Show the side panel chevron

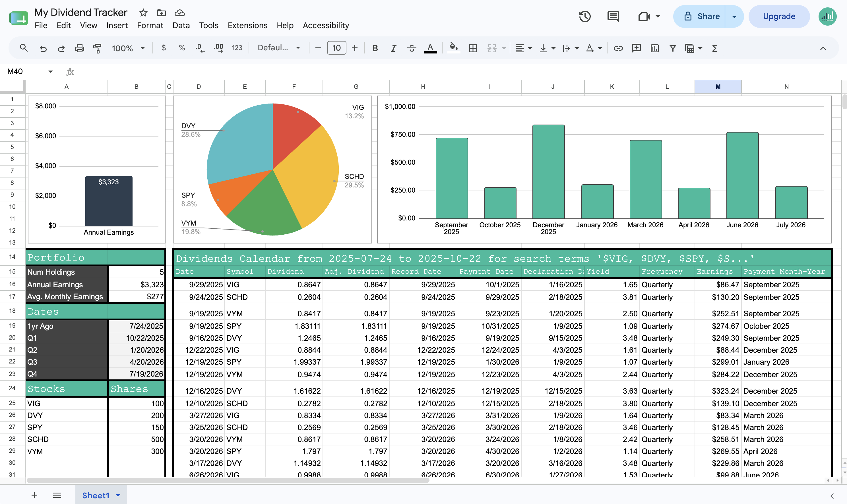pyautogui.click(x=832, y=496)
